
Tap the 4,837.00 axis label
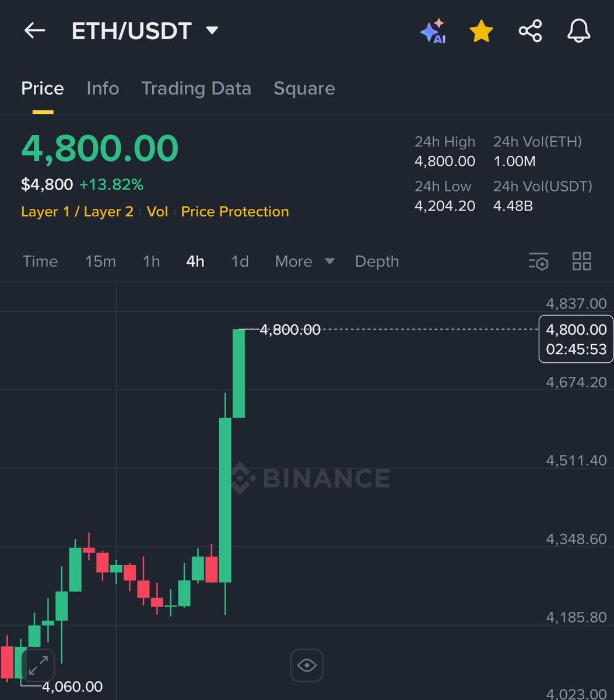click(x=576, y=303)
